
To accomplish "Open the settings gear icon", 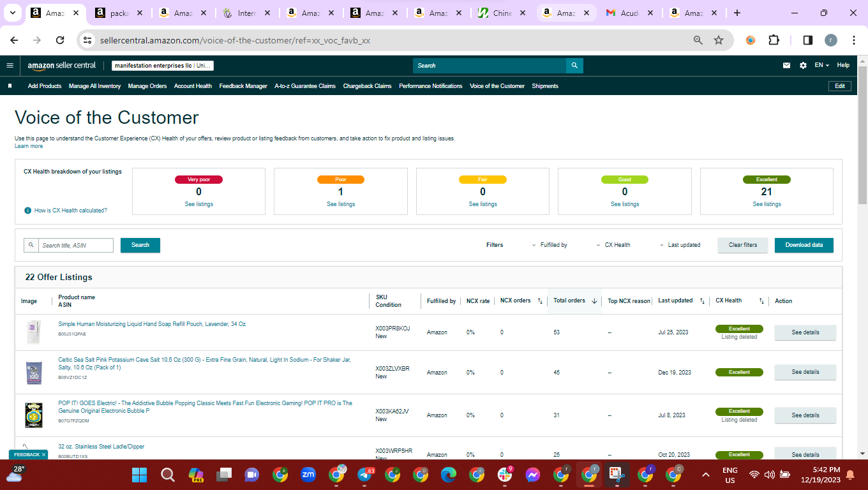I will coord(803,65).
